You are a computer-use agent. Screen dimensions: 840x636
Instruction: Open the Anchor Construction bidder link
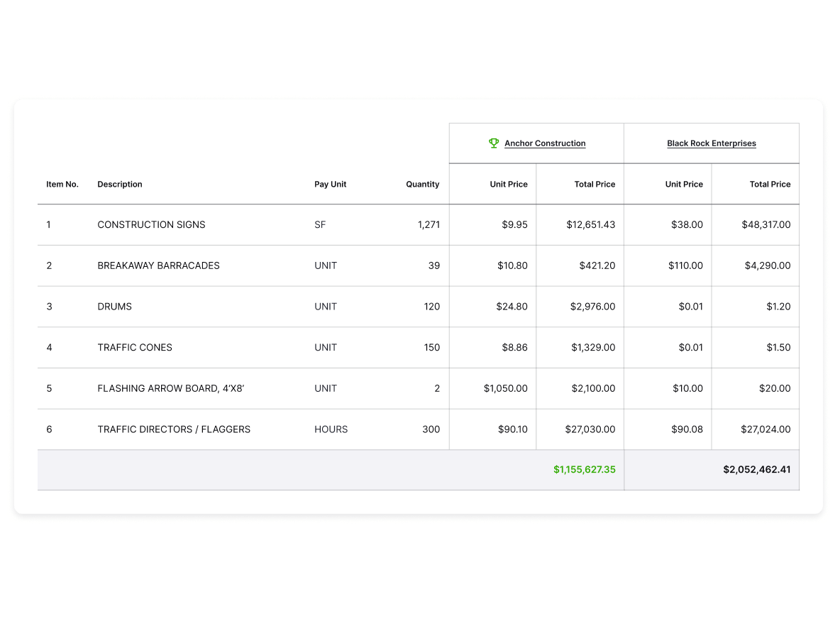coord(545,143)
